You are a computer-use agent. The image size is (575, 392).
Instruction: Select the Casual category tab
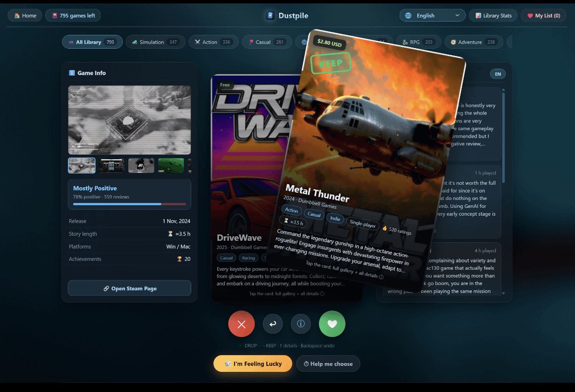267,42
